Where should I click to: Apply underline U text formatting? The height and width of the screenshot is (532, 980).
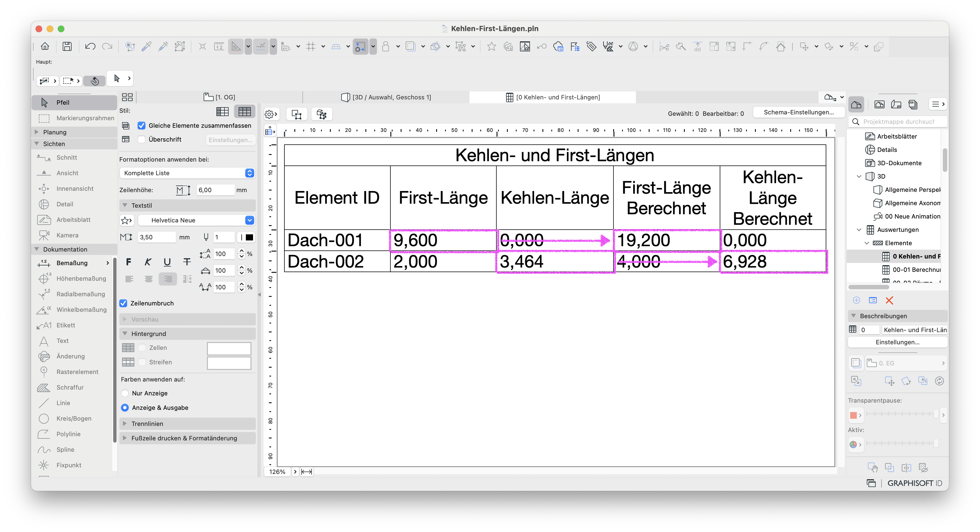coord(167,262)
